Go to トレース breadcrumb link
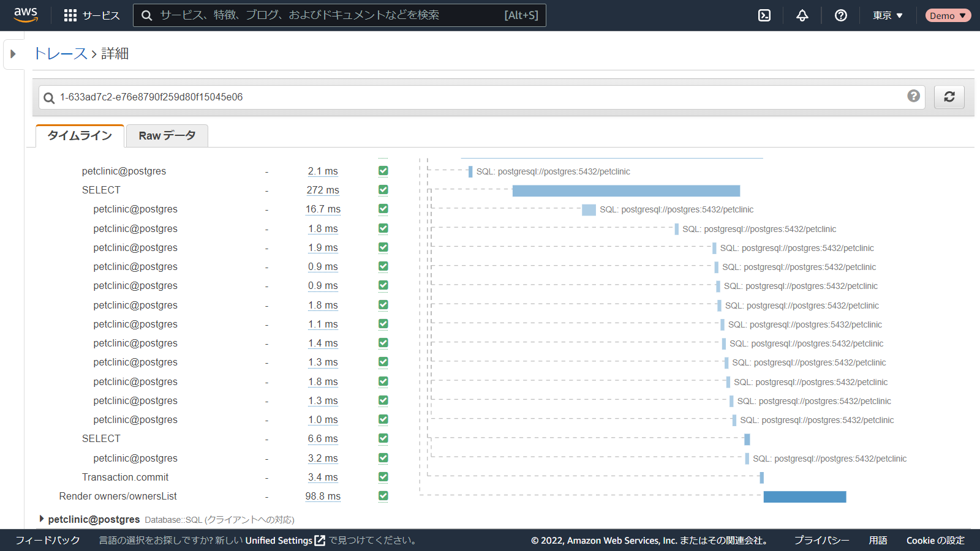980x551 pixels. point(60,54)
